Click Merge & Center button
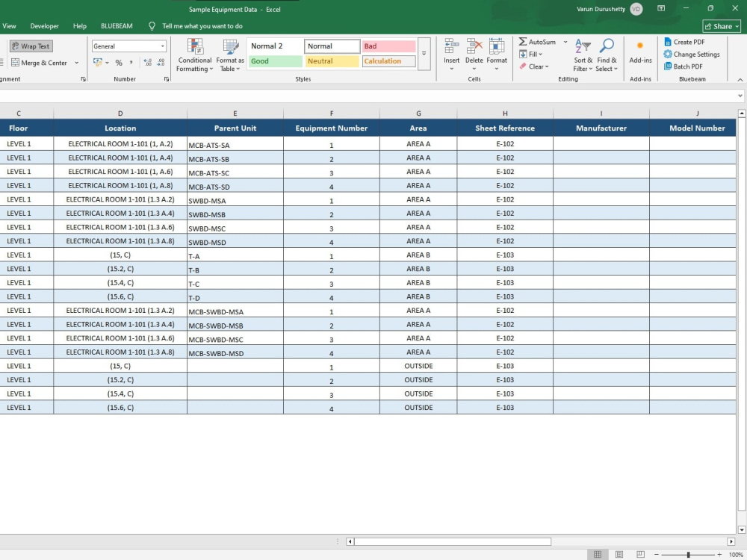This screenshot has width=747, height=560. (39, 63)
